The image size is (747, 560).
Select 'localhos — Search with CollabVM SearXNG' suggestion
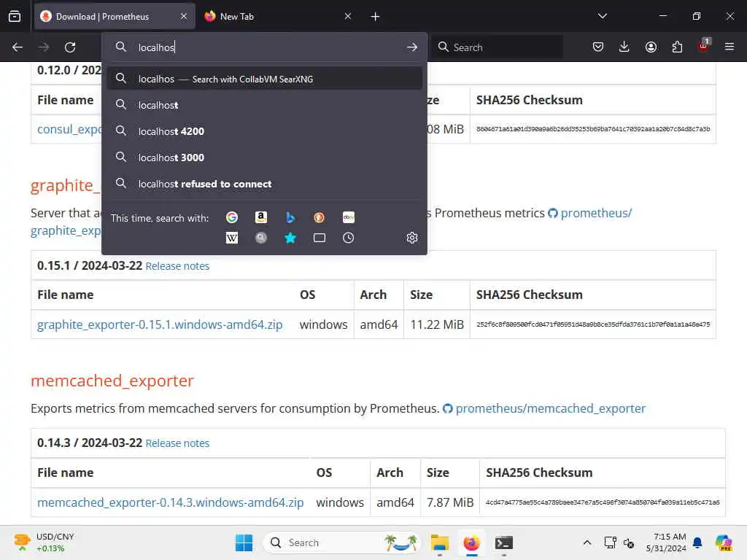click(264, 79)
